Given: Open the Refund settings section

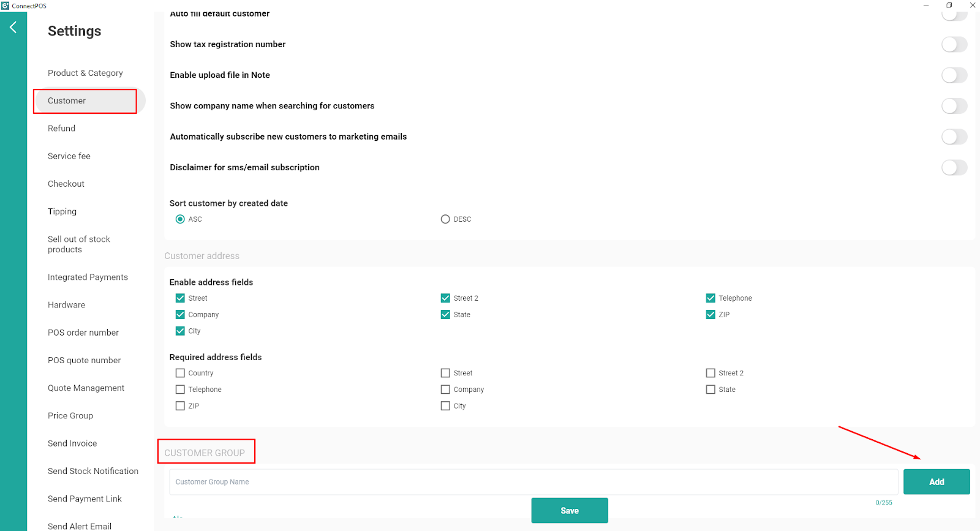Looking at the screenshot, I should pyautogui.click(x=62, y=129).
